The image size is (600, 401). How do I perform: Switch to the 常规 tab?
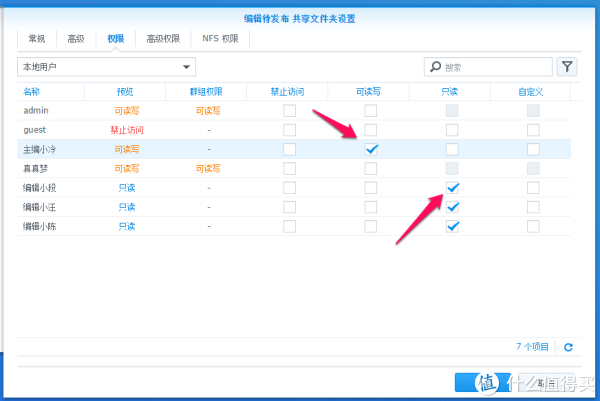(37, 39)
